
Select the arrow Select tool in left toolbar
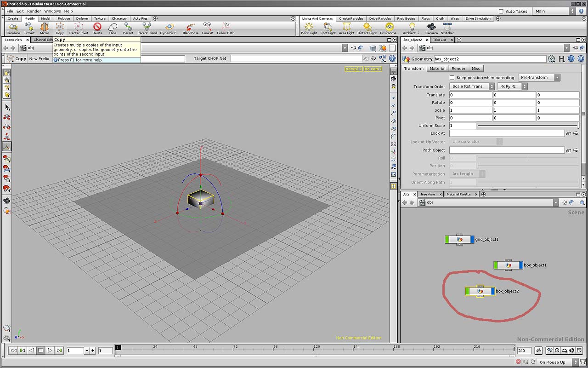coord(7,107)
